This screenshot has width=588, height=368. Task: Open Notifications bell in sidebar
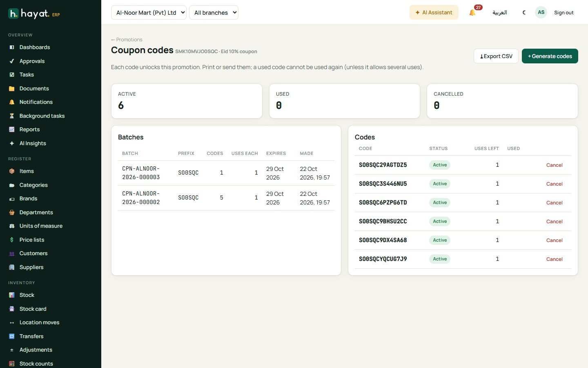[x=12, y=102]
